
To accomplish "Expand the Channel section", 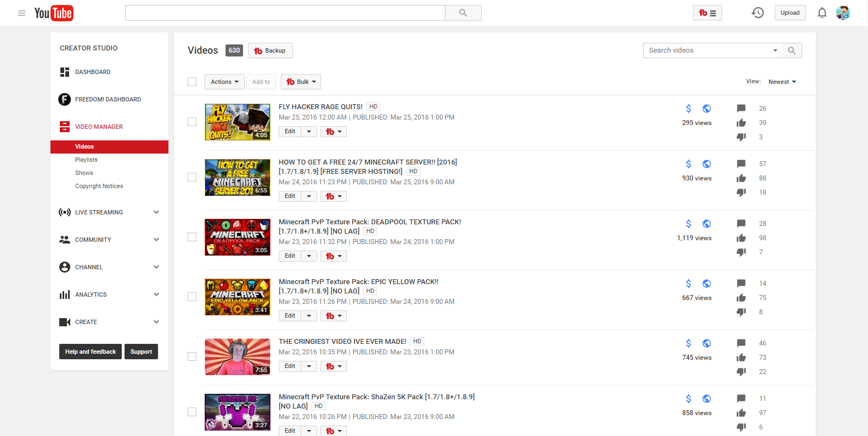I will [x=156, y=267].
